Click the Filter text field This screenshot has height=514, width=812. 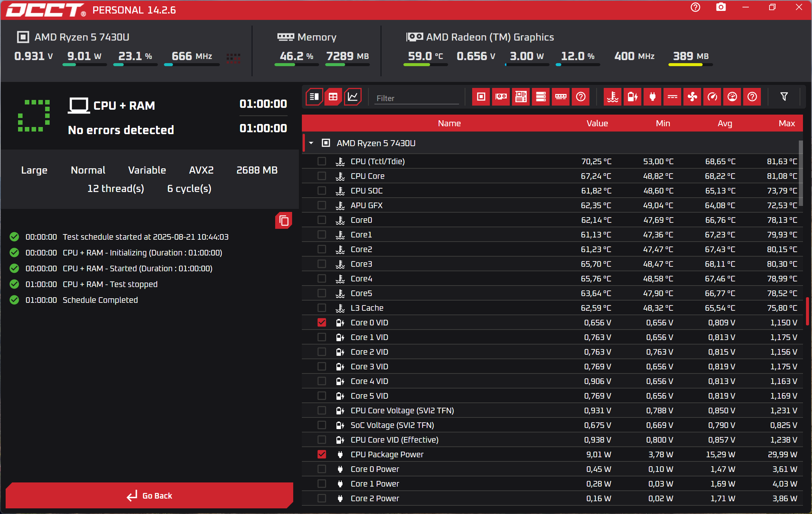point(417,98)
